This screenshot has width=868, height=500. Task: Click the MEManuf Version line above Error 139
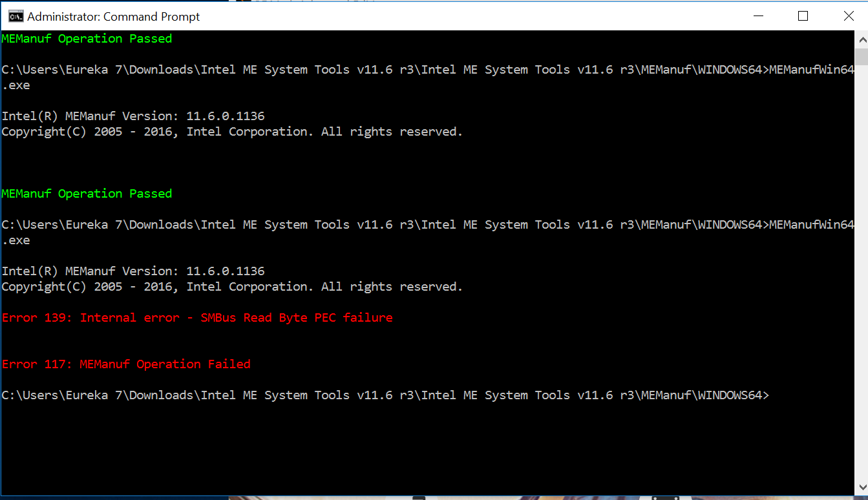click(133, 271)
